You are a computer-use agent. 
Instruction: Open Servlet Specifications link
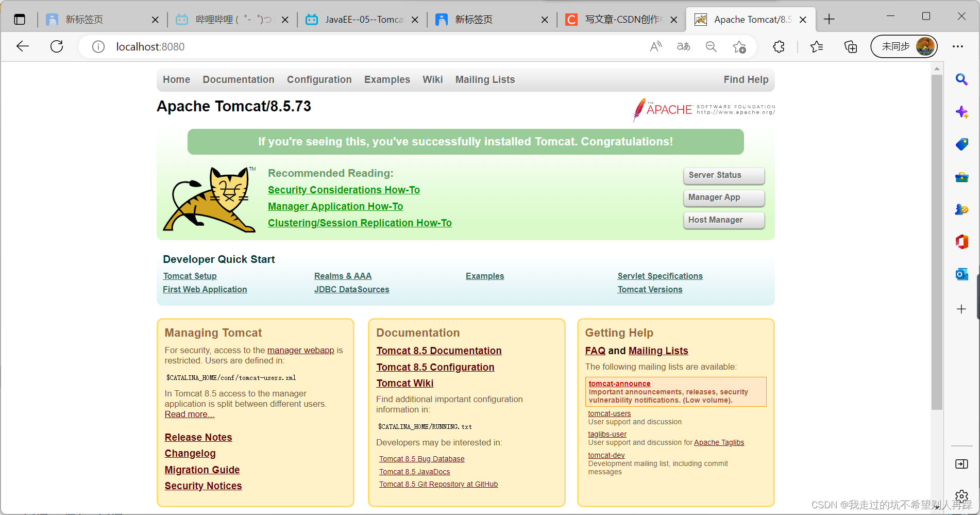point(660,276)
